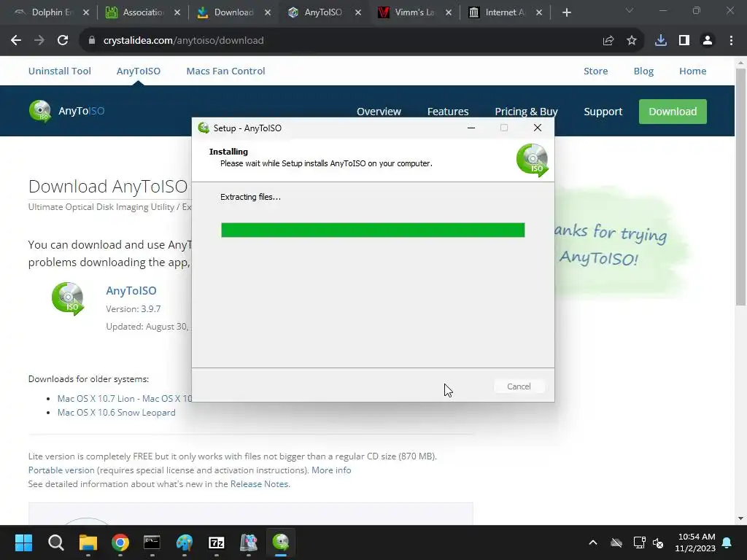
Task: Click the share page icon in address bar
Action: [x=608, y=41]
